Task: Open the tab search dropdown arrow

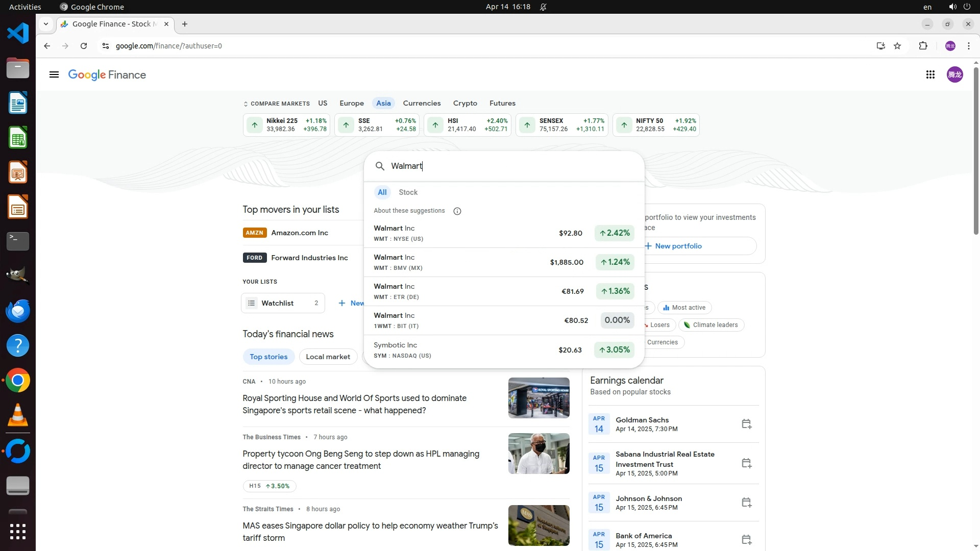Action: [46, 24]
